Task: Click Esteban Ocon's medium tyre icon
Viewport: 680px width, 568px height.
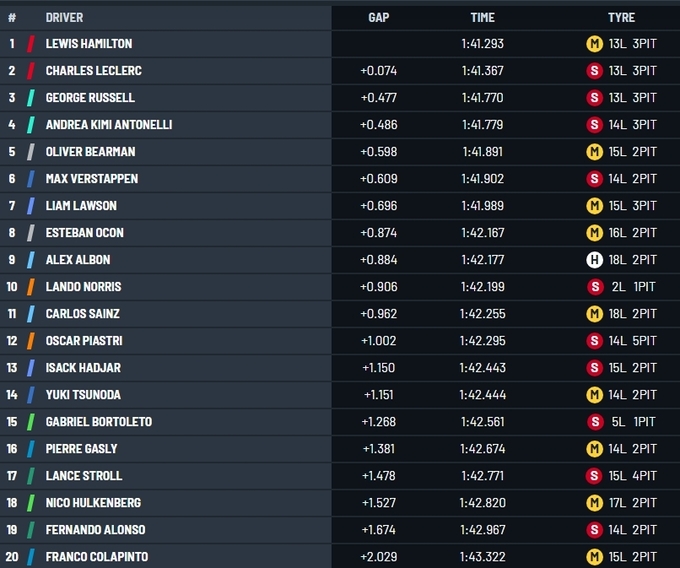Action: coord(593,233)
